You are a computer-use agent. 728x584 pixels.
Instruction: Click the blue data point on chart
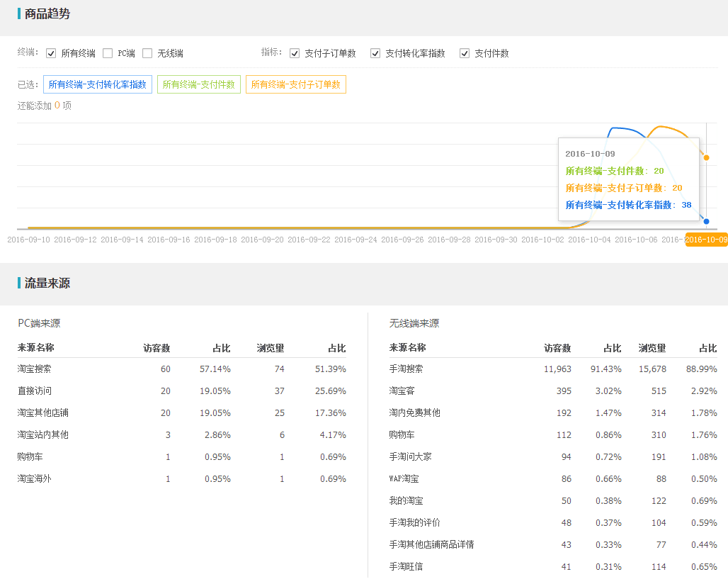point(706,221)
